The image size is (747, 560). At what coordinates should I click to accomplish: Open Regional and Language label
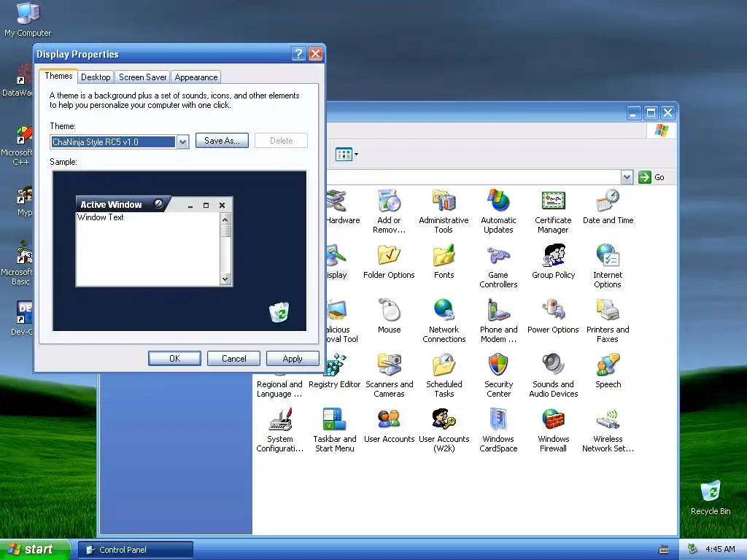(x=279, y=389)
